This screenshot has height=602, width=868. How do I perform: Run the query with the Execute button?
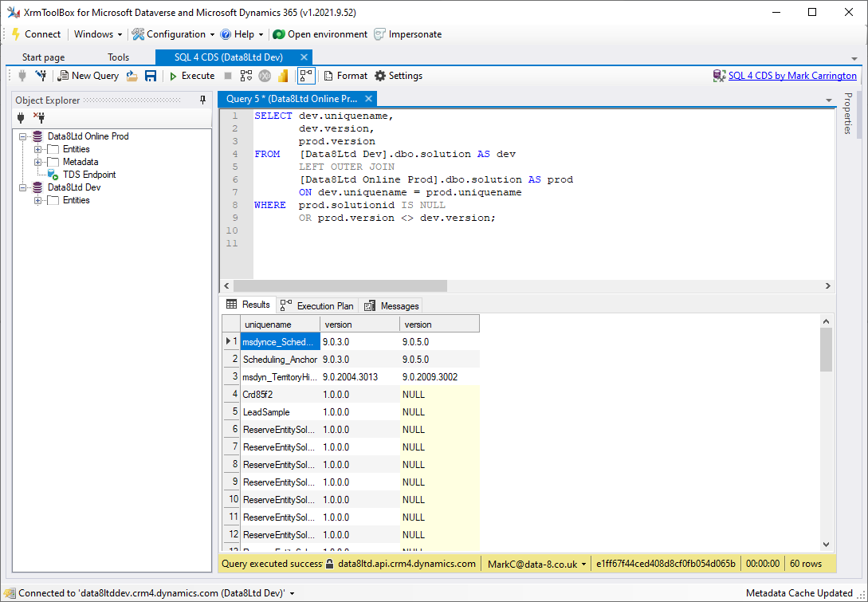click(191, 76)
